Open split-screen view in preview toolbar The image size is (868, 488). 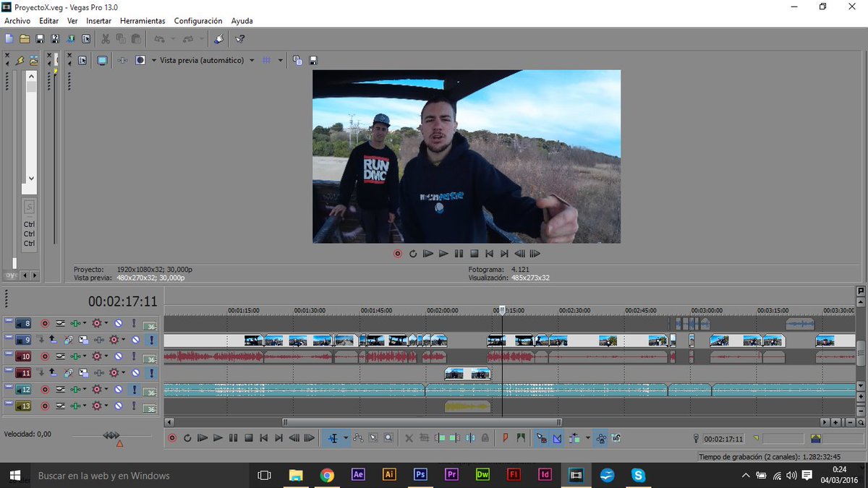click(140, 61)
